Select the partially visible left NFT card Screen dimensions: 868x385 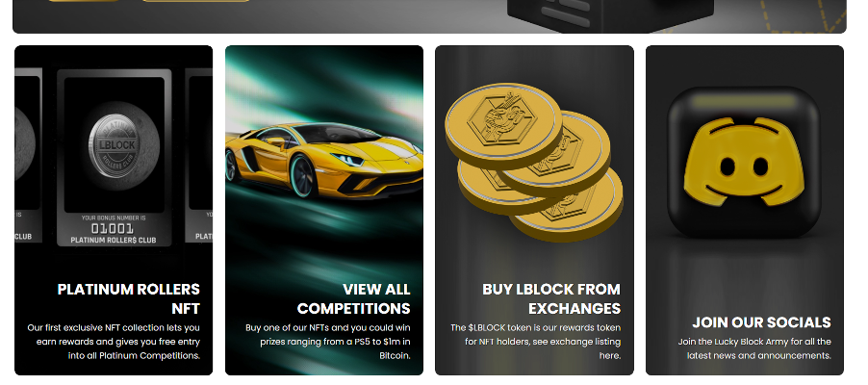click(28, 155)
